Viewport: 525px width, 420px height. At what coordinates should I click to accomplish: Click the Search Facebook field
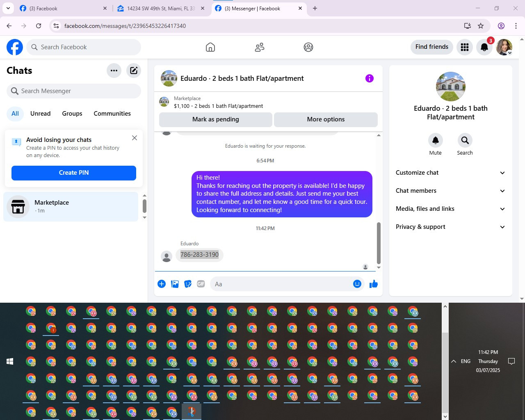tap(84, 47)
